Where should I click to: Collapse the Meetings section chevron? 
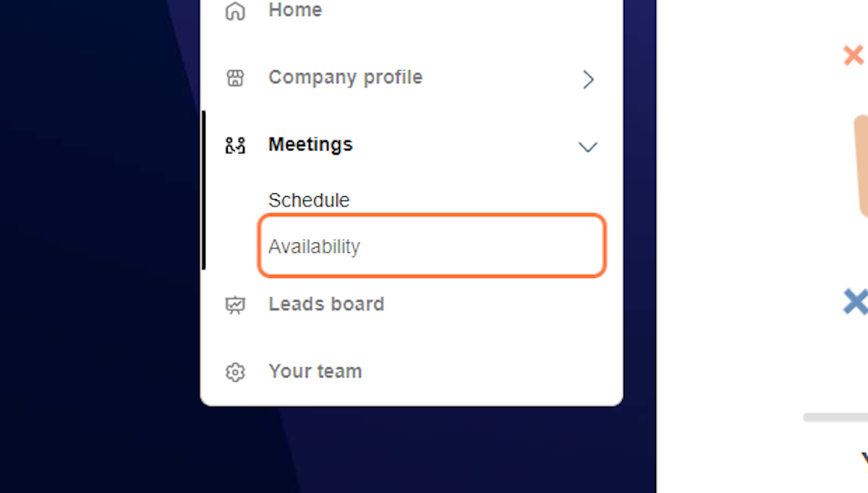pyautogui.click(x=588, y=147)
